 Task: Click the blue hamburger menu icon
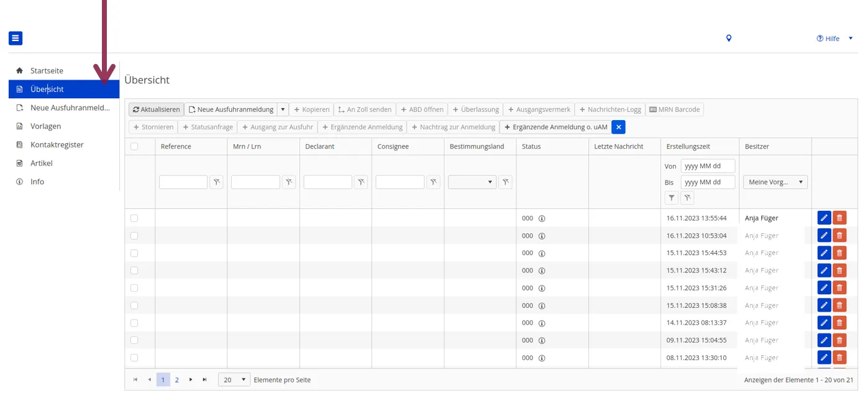16,39
